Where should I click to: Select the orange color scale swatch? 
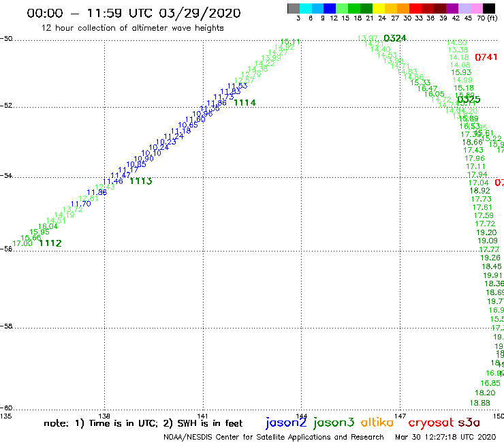[x=403, y=8]
